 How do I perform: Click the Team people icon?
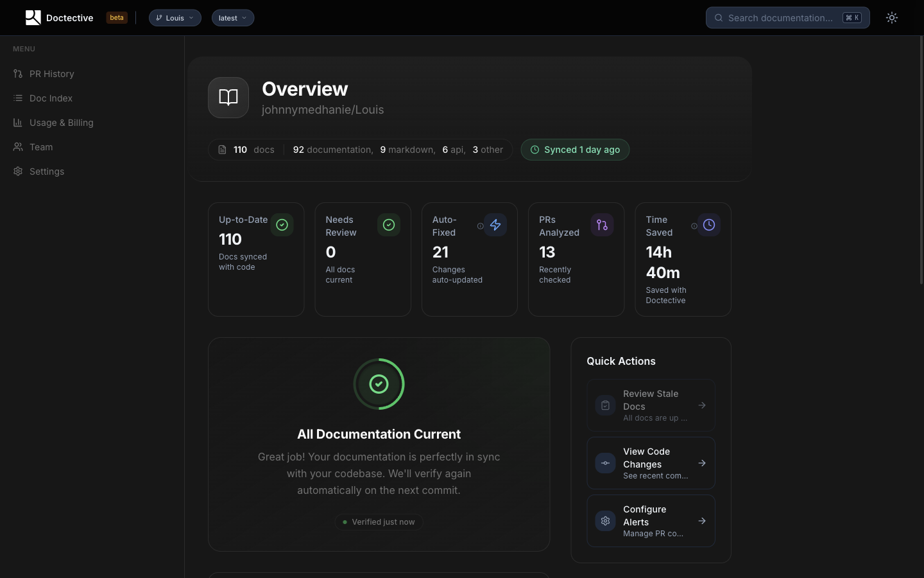coord(18,147)
